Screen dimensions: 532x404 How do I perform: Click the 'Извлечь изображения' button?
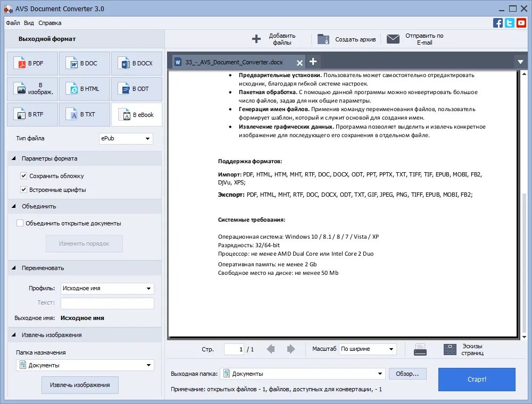(80, 385)
